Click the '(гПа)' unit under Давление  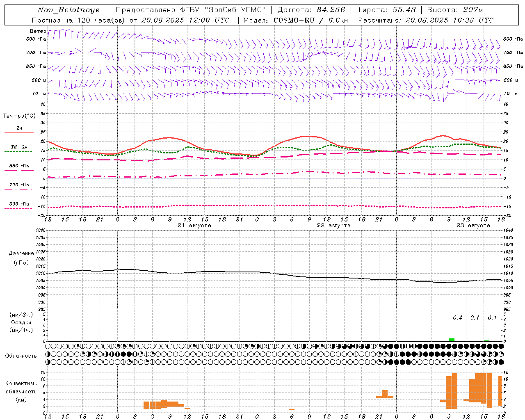pyautogui.click(x=21, y=262)
